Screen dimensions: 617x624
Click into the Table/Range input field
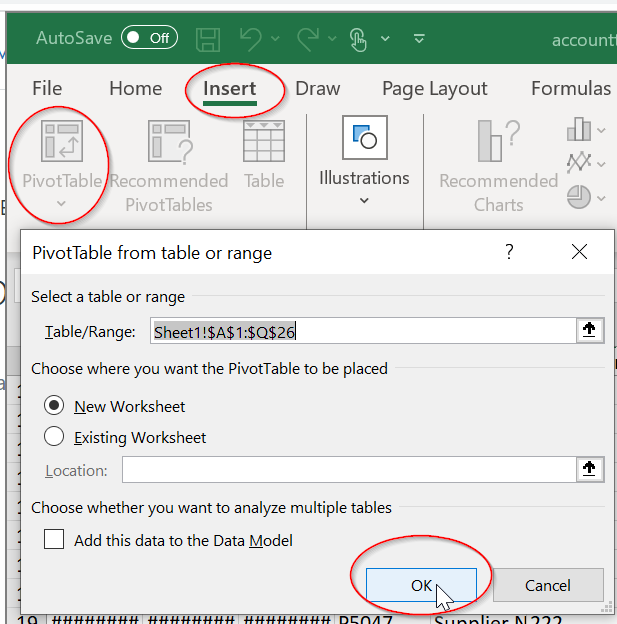(363, 331)
